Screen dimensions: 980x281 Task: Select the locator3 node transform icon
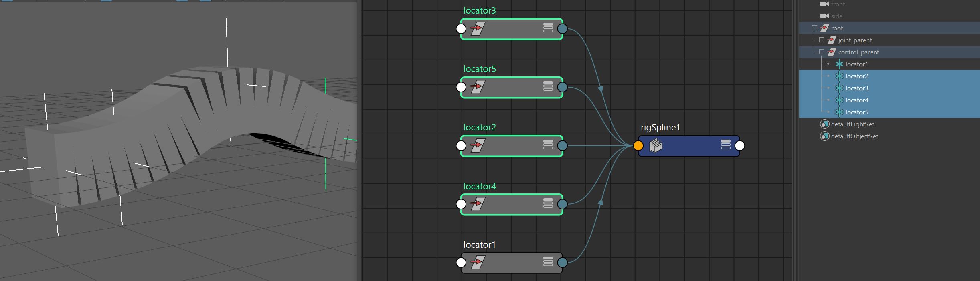click(x=478, y=29)
